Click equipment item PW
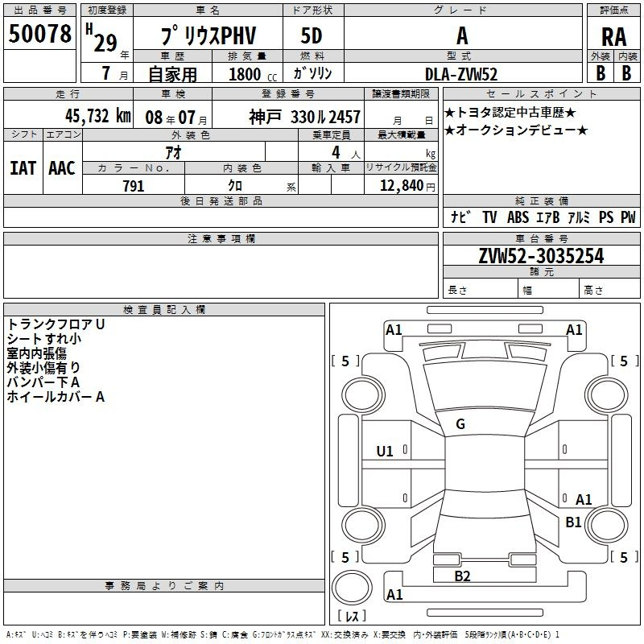The image size is (644, 644). (x=628, y=217)
